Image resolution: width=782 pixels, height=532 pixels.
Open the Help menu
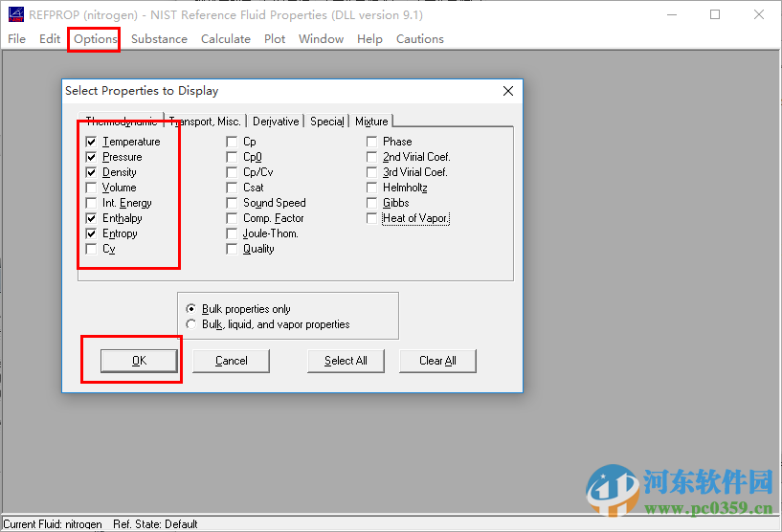(x=369, y=39)
